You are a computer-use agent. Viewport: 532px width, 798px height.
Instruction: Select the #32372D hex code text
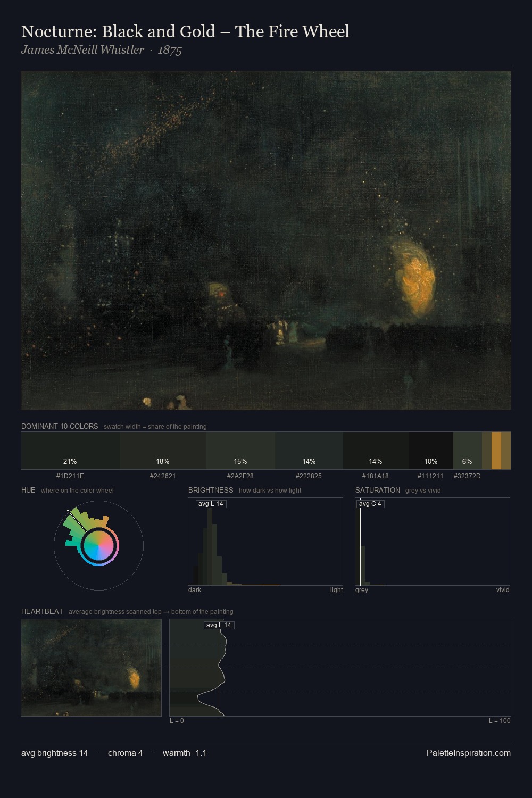(467, 476)
